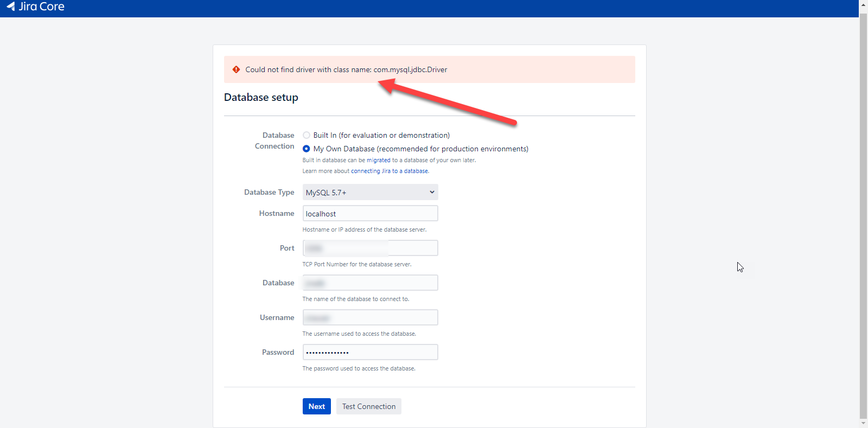Focus the Hostname field containing localhost
The height and width of the screenshot is (428, 868).
pyautogui.click(x=370, y=214)
